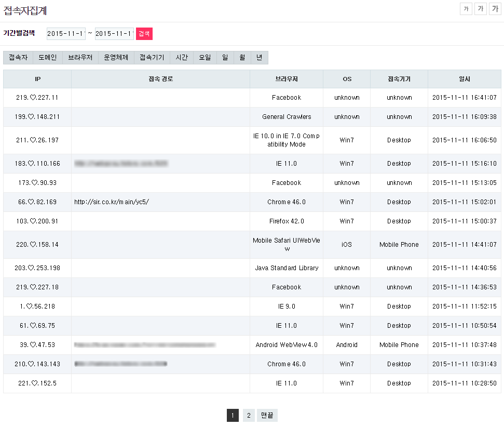The image size is (504, 426).
Task: Click the 접속기기 column header
Action: 399,79
